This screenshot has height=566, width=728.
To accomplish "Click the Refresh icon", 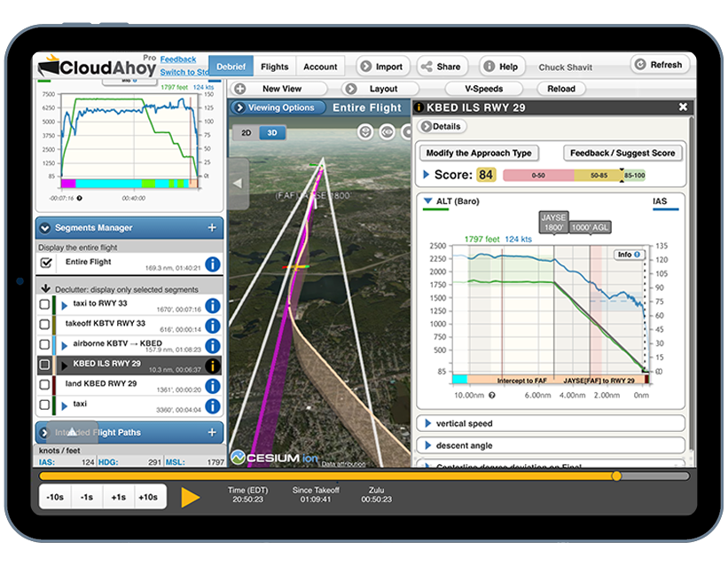I will pyautogui.click(x=640, y=64).
